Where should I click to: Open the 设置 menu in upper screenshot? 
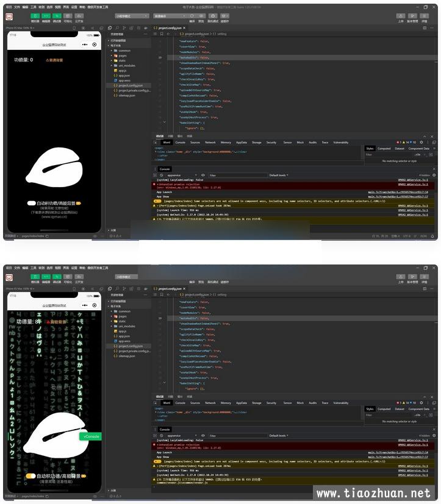(x=74, y=7)
